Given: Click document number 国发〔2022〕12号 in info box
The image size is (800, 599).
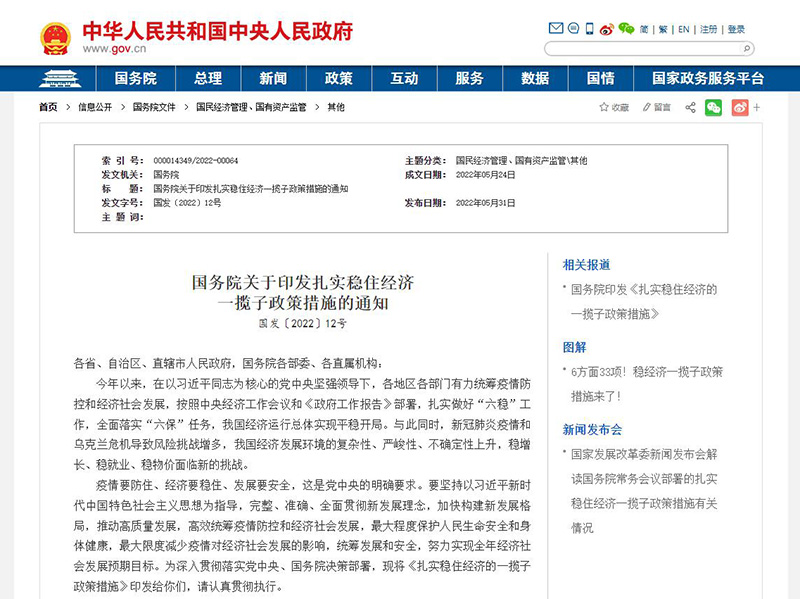Looking at the screenshot, I should pos(187,203).
